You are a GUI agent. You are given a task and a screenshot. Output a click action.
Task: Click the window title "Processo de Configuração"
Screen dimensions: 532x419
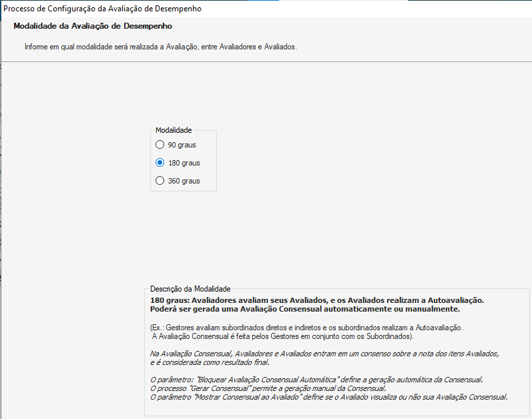point(102,9)
